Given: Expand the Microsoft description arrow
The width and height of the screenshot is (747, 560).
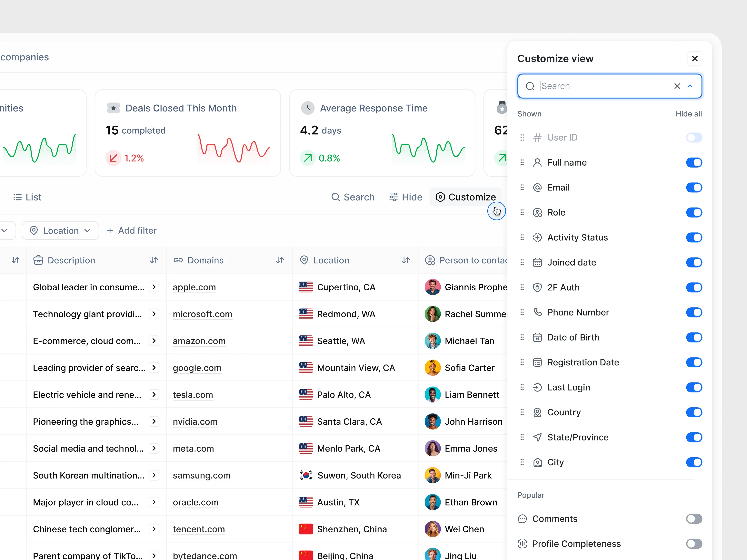Looking at the screenshot, I should tap(154, 314).
